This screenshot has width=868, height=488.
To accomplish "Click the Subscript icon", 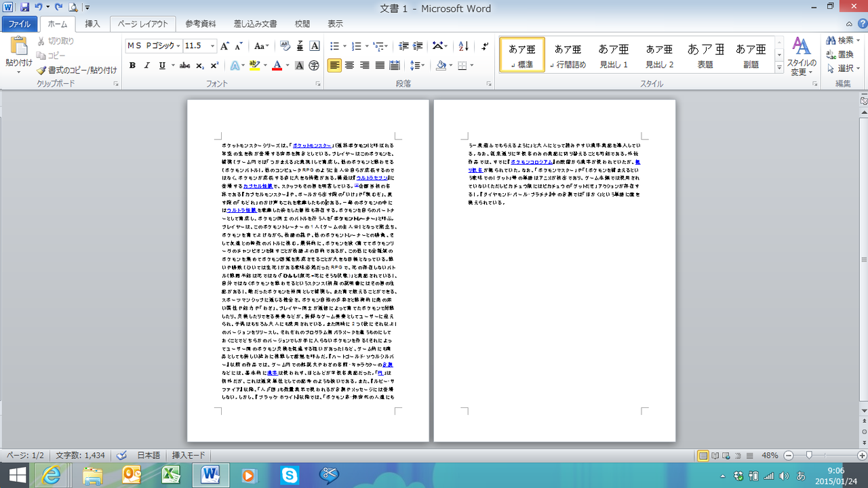I will click(200, 66).
